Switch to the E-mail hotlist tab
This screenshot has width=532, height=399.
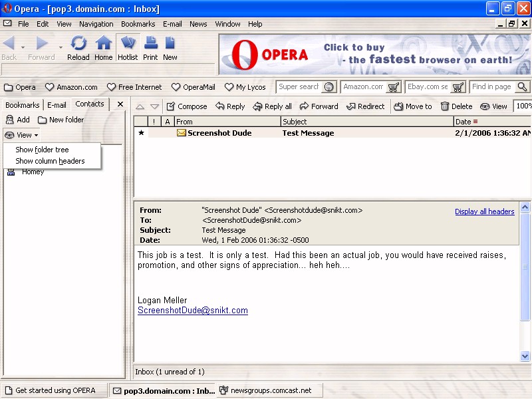[57, 105]
